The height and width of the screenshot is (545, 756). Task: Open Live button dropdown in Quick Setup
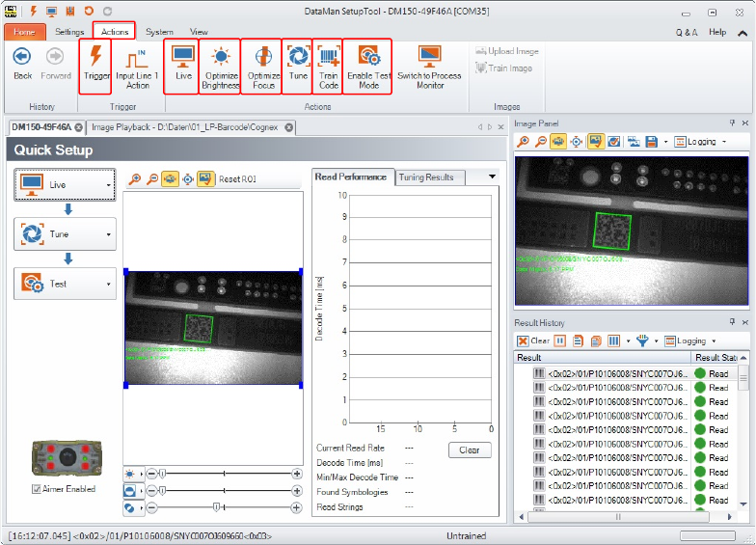(108, 185)
